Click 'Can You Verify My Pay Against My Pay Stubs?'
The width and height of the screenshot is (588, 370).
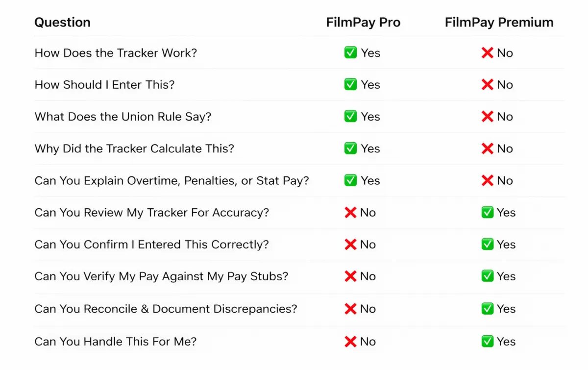coord(161,276)
